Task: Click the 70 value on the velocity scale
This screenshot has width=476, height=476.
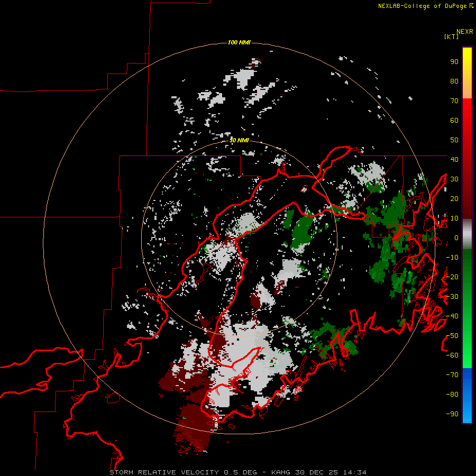Action: [454, 101]
